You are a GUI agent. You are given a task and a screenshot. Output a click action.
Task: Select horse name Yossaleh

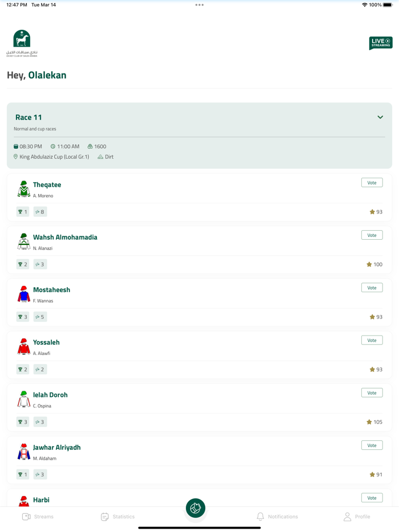[46, 342]
